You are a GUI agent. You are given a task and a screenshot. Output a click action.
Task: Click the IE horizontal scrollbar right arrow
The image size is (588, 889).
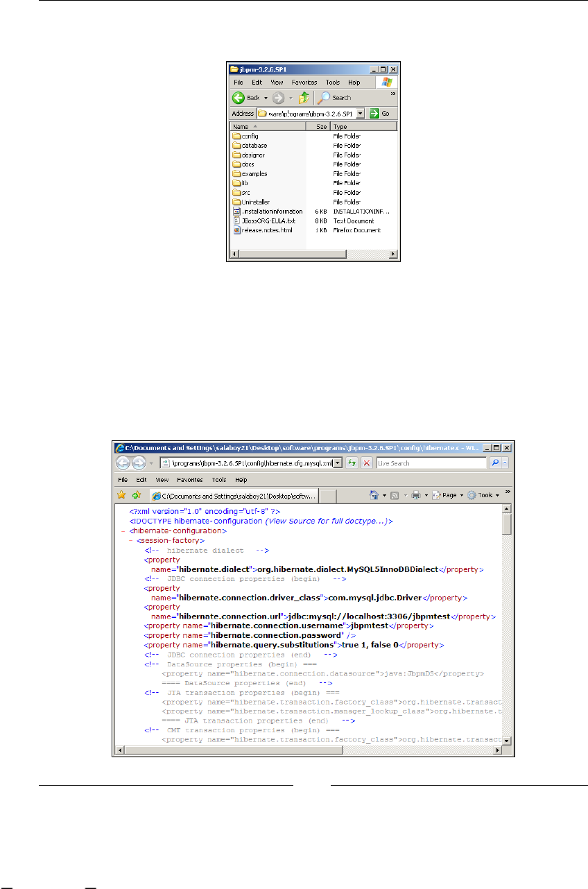[x=497, y=750]
